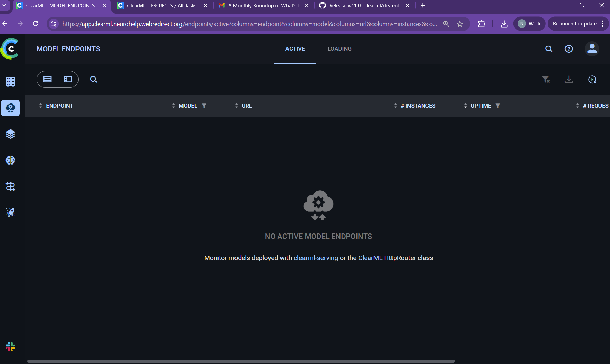Open the browser zoom indicator
The height and width of the screenshot is (364, 610).
(446, 24)
